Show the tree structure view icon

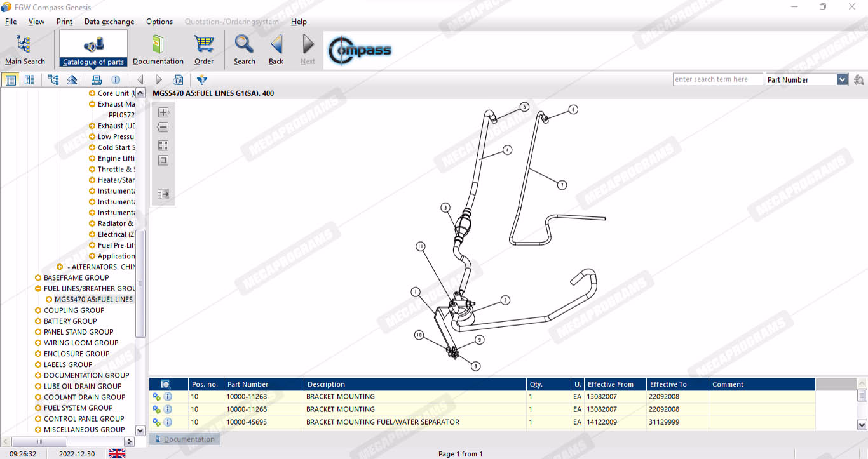click(x=53, y=80)
